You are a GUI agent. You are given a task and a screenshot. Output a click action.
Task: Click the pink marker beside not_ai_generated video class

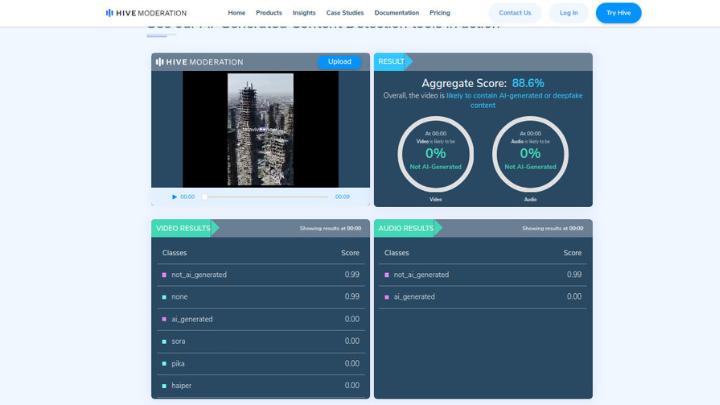coord(164,275)
